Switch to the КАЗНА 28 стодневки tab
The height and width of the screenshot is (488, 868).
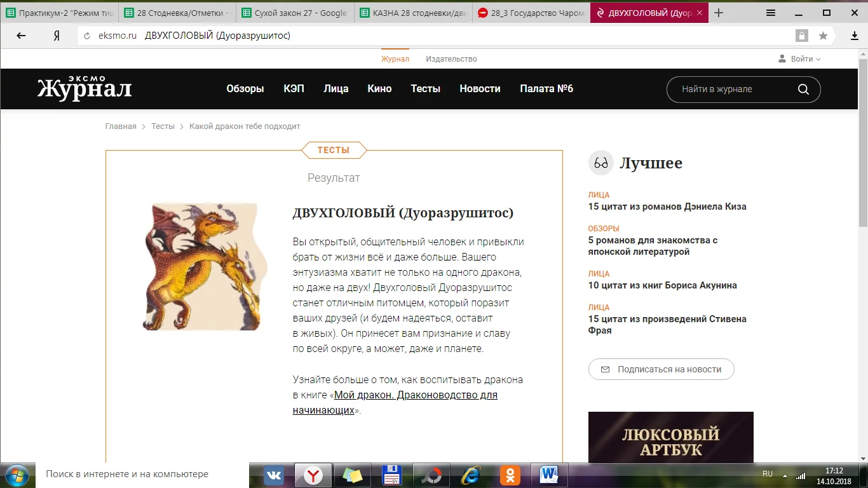[412, 13]
